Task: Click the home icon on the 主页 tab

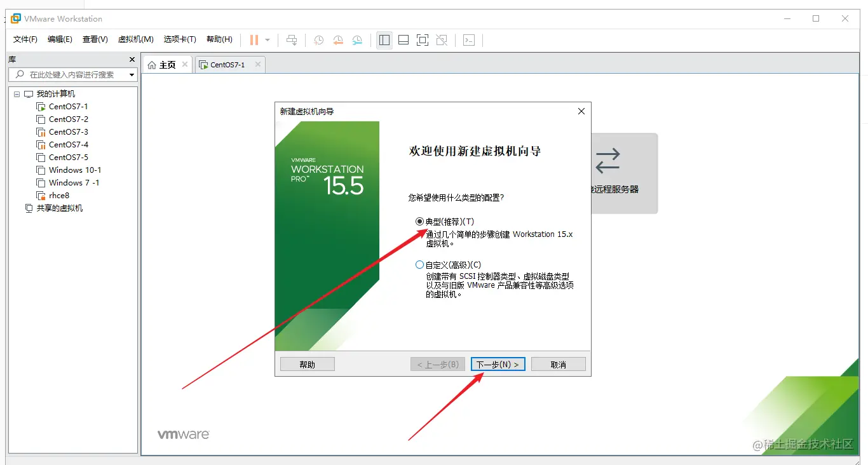Action: tap(151, 65)
